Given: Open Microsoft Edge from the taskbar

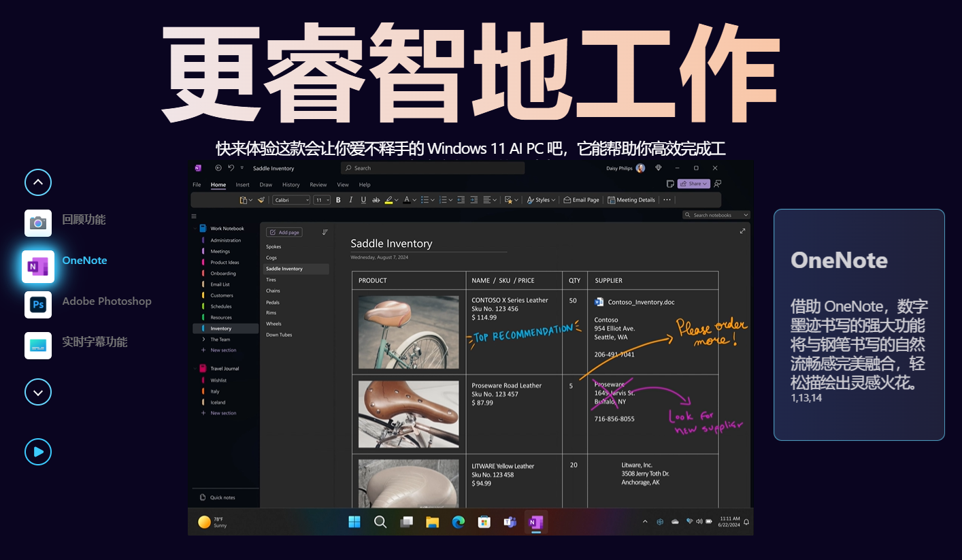Looking at the screenshot, I should click(x=458, y=522).
